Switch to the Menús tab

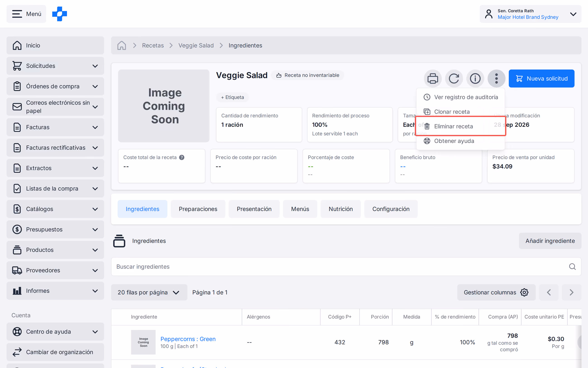(x=300, y=209)
